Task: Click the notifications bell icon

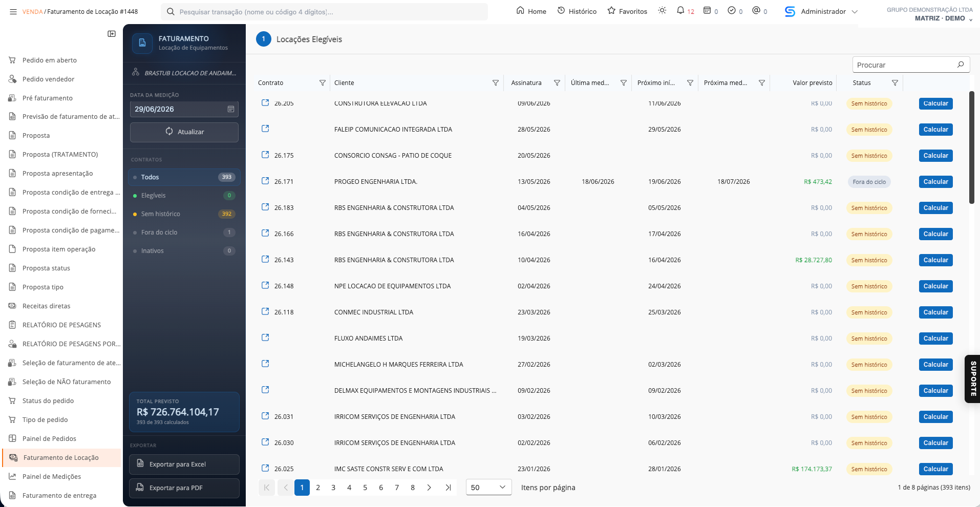Action: 680,10
